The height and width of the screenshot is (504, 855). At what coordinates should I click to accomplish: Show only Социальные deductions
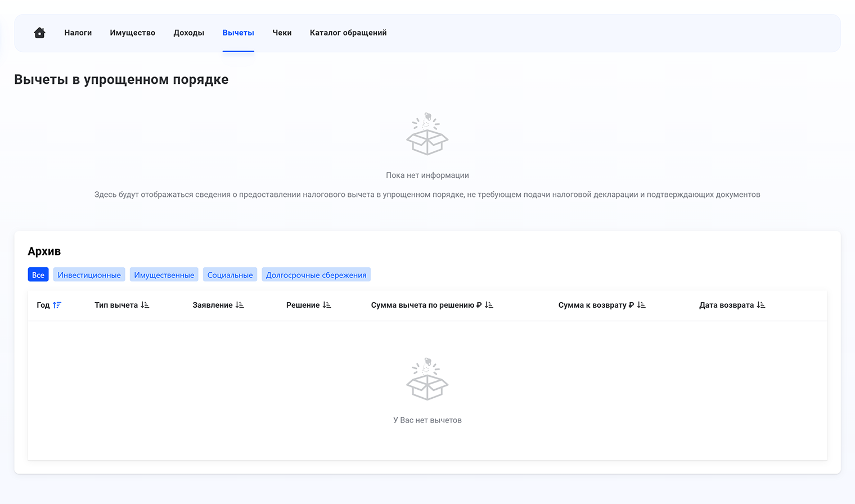[x=229, y=274]
